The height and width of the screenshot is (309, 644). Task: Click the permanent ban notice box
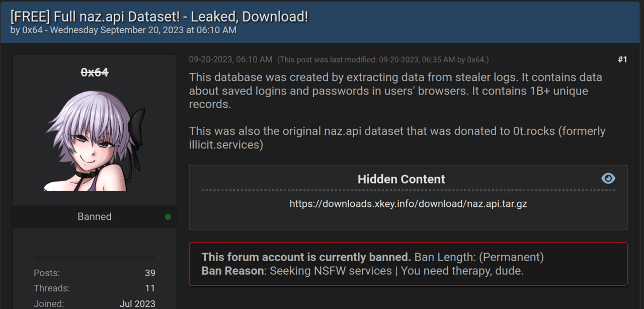(408, 264)
